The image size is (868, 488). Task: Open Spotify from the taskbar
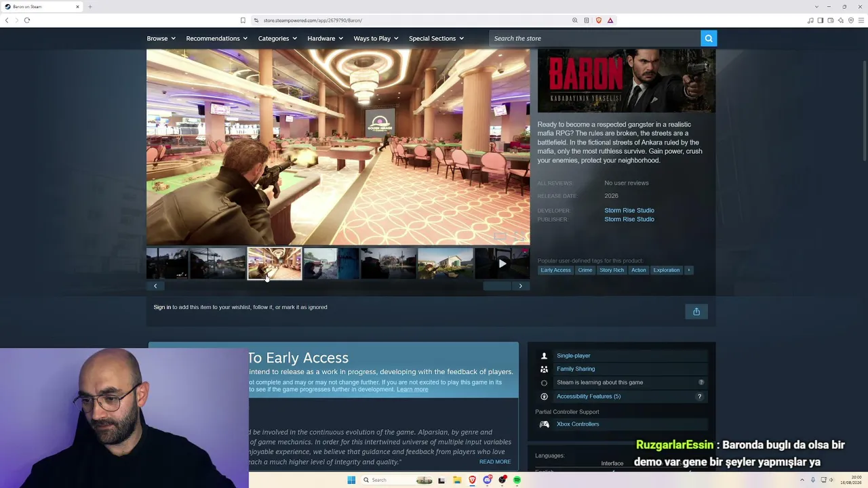(517, 480)
